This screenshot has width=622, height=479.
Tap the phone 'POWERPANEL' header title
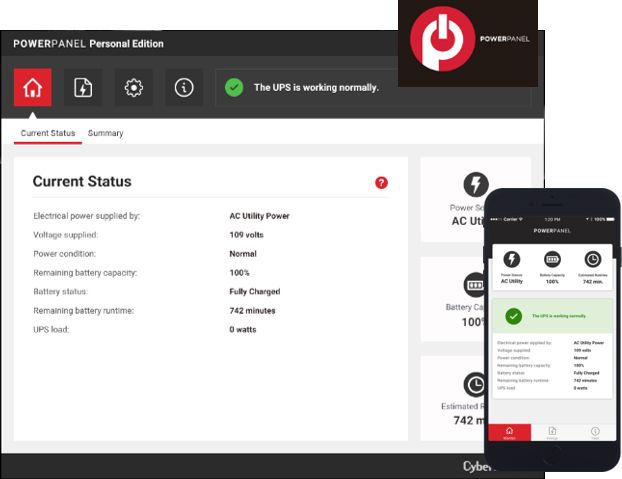click(x=552, y=231)
